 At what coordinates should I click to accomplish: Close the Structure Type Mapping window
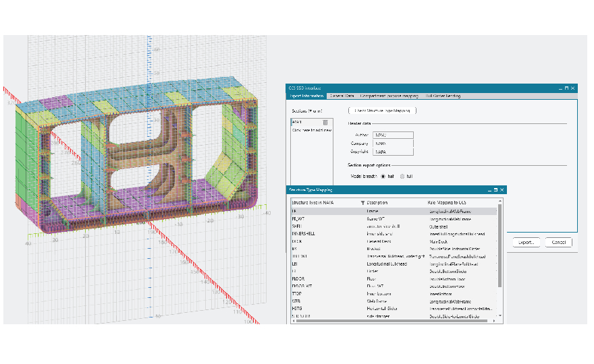point(502,190)
